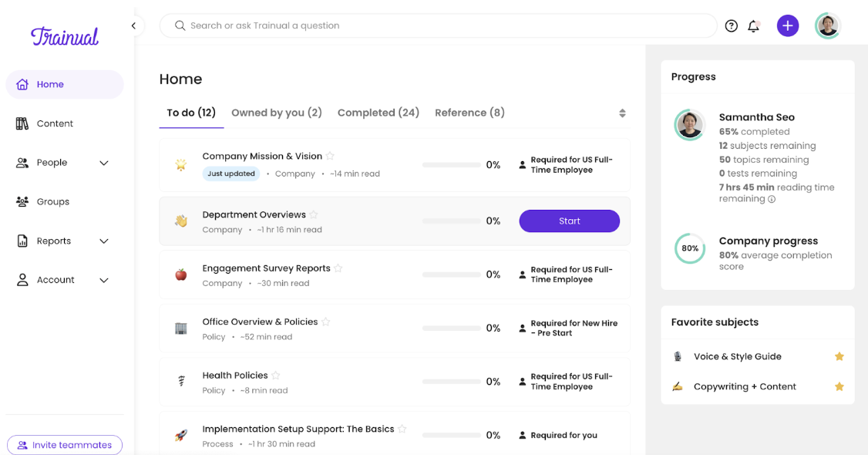Expand the People menu chevron
The image size is (868, 455).
coord(103,163)
